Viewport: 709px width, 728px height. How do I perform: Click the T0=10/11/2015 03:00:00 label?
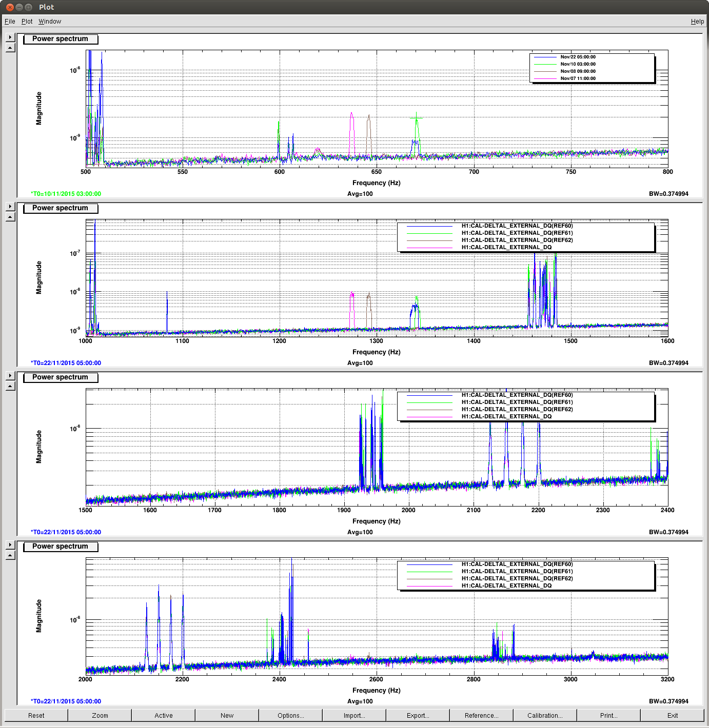[x=66, y=194]
